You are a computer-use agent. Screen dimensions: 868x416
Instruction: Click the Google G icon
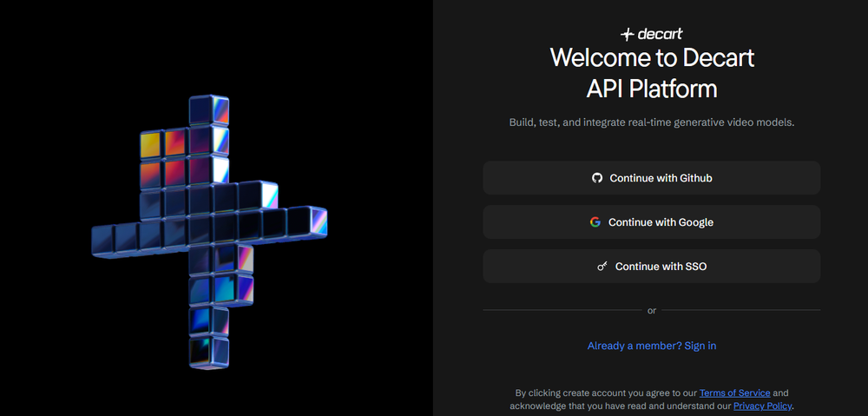click(595, 222)
